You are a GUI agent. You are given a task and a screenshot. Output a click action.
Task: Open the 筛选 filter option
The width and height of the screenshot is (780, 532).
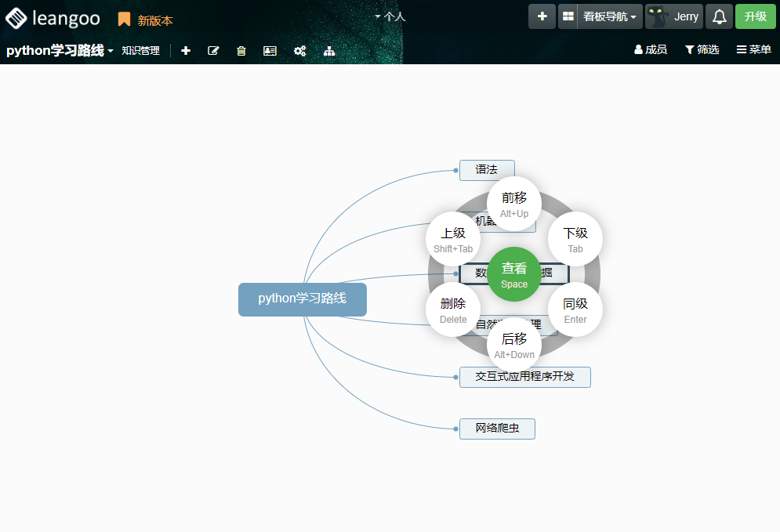coord(702,50)
